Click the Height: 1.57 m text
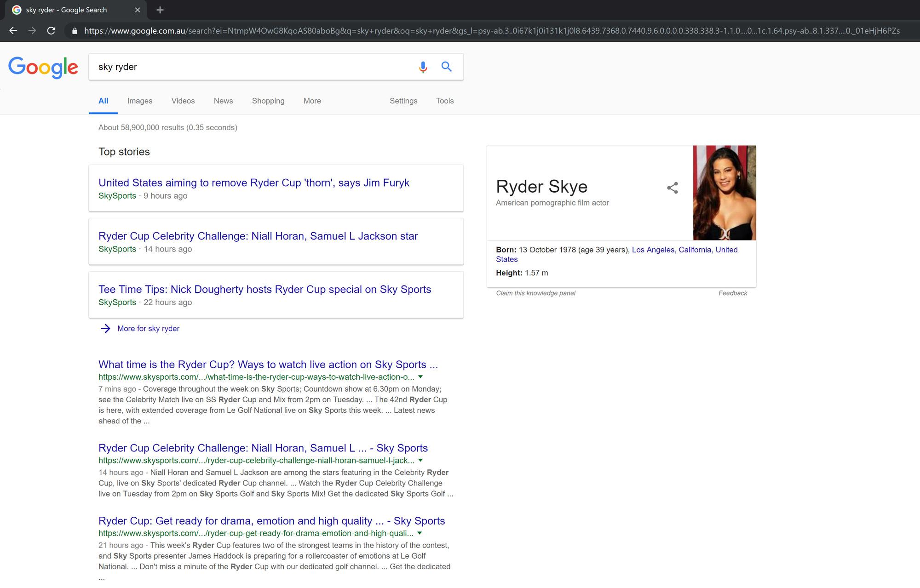Image resolution: width=920 pixels, height=588 pixels. pyautogui.click(x=522, y=273)
